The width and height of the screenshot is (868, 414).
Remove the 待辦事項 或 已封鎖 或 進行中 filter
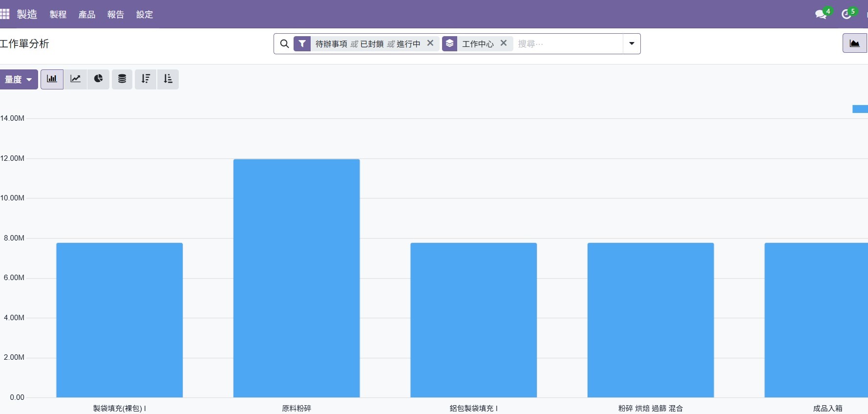pos(430,43)
